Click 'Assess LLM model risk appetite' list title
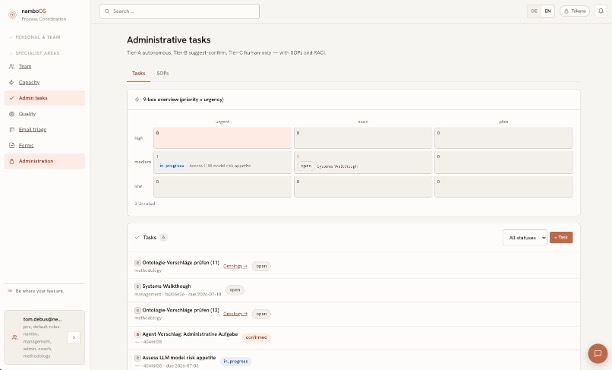This screenshot has height=370, width=612. pyautogui.click(x=179, y=358)
